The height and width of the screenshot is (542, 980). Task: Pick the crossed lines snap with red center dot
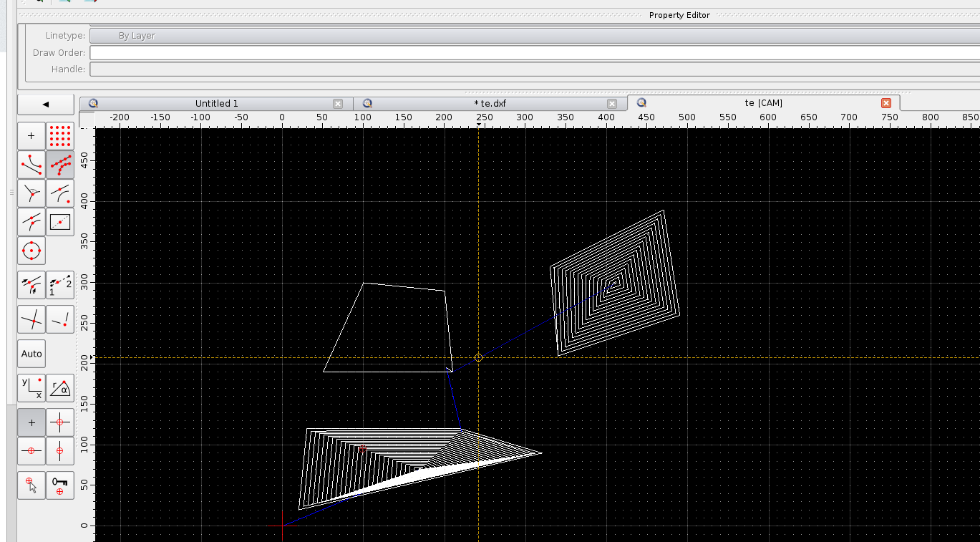(31, 319)
